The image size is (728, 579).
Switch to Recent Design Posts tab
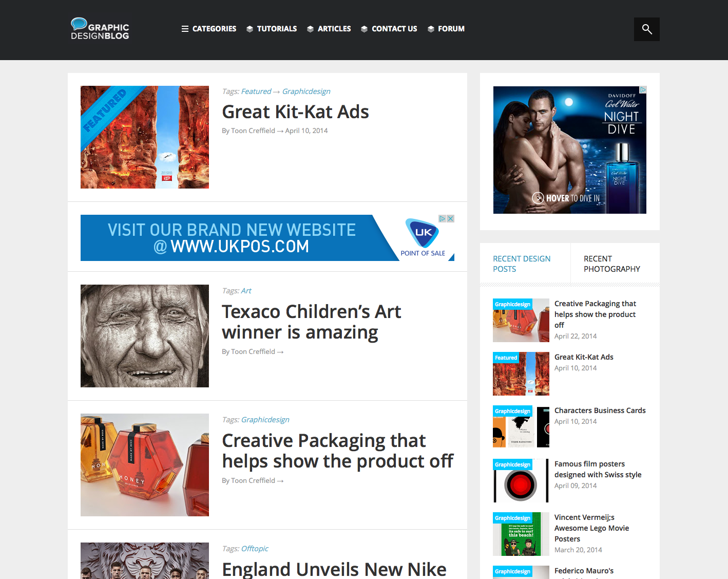[525, 264]
